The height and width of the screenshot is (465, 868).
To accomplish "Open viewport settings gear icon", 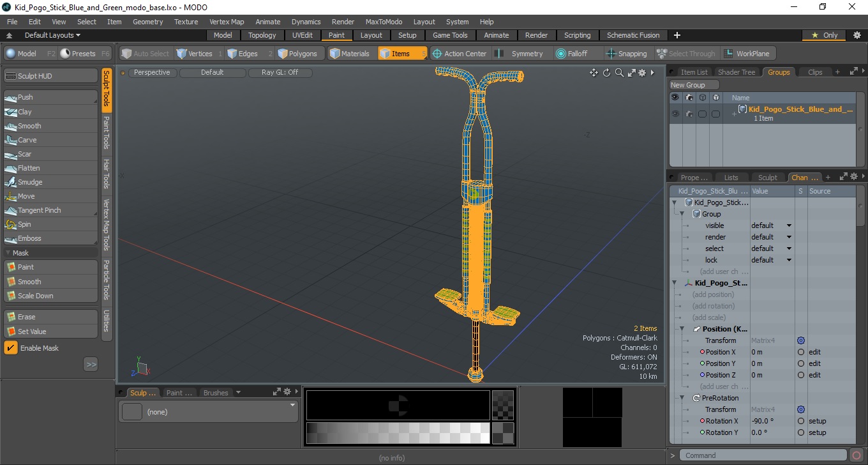I will 642,73.
